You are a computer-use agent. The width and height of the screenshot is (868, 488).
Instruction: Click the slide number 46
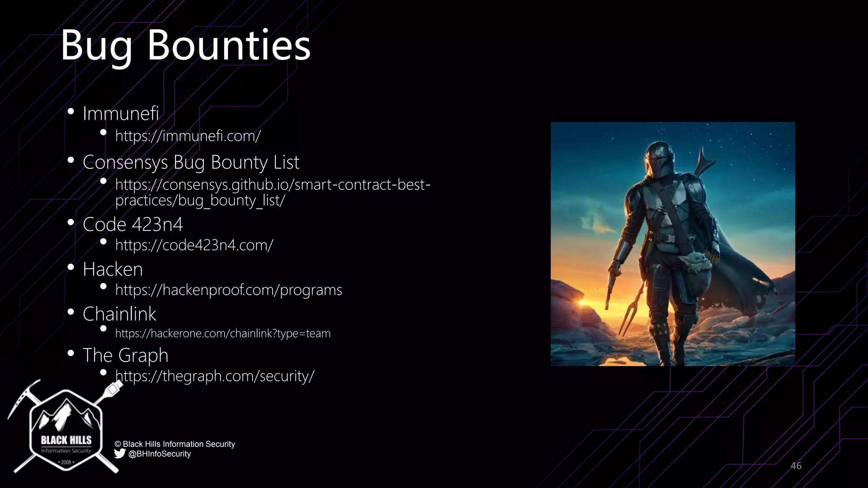[796, 466]
